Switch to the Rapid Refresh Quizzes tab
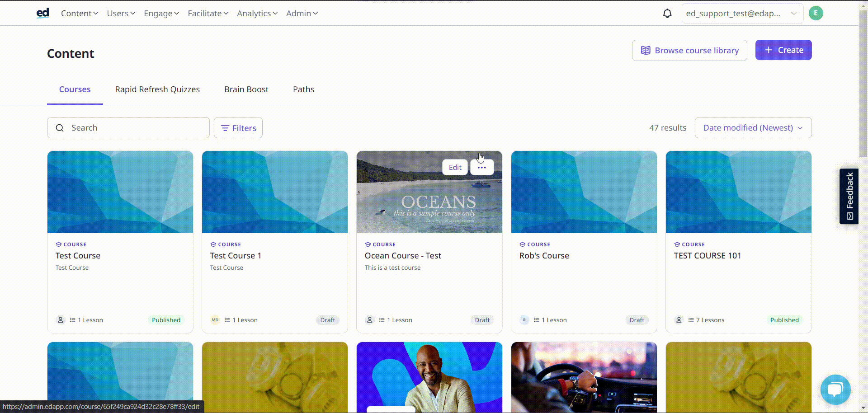The width and height of the screenshot is (868, 413). pyautogui.click(x=157, y=89)
